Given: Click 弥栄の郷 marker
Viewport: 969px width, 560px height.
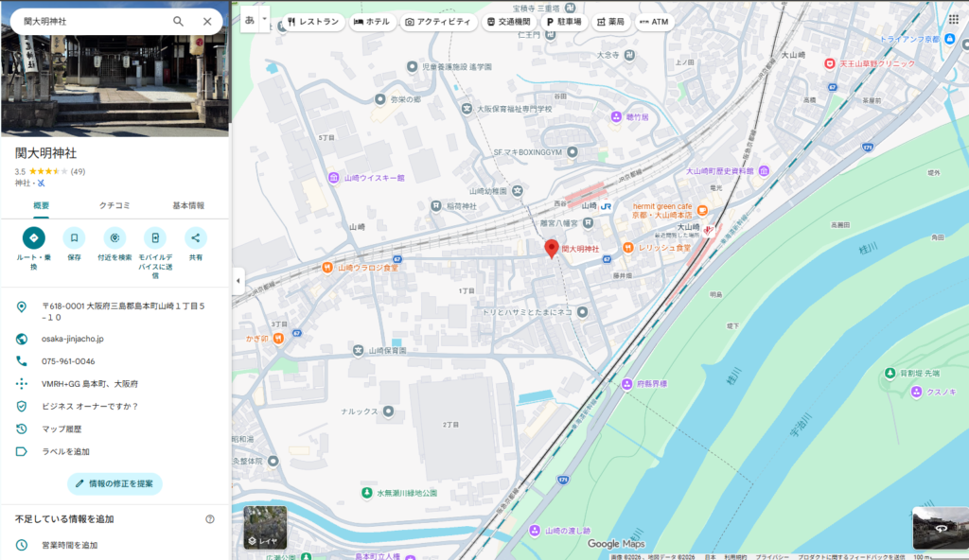Looking at the screenshot, I should point(380,99).
